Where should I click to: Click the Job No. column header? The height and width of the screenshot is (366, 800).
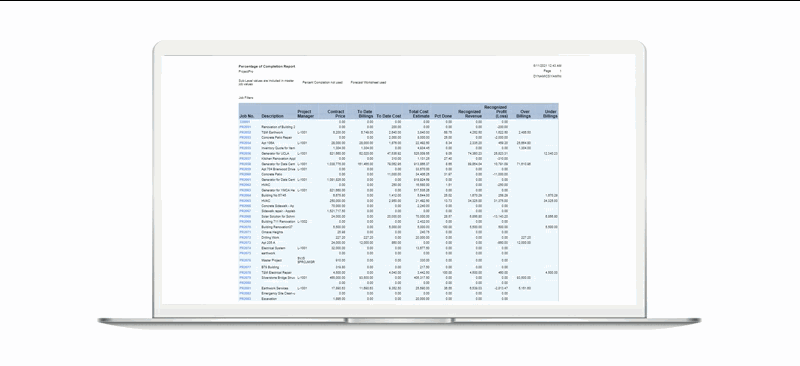click(x=246, y=116)
